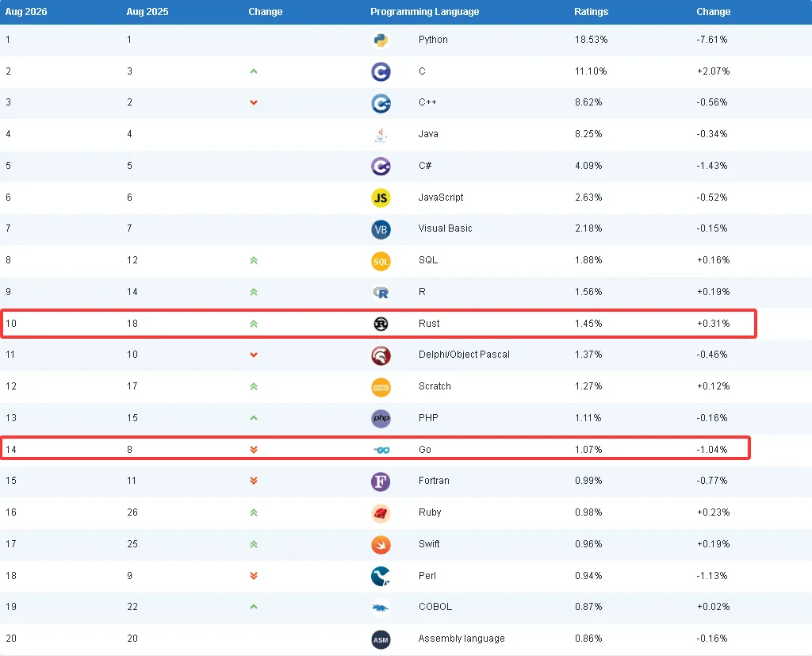Click the C++ logo icon
Screen dimensions: 812x656
[x=381, y=103]
